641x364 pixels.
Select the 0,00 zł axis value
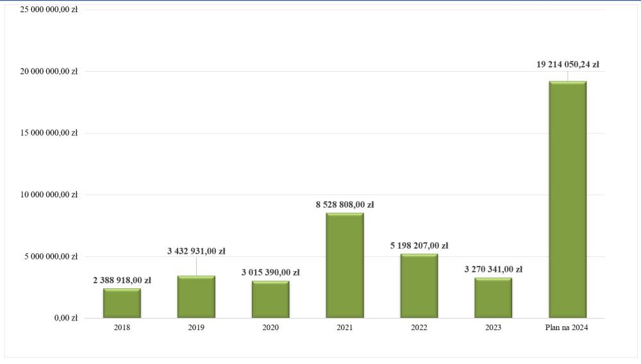click(65, 318)
